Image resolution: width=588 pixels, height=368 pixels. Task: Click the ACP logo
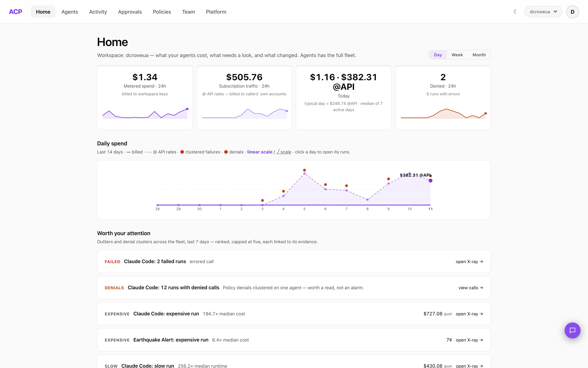[16, 12]
